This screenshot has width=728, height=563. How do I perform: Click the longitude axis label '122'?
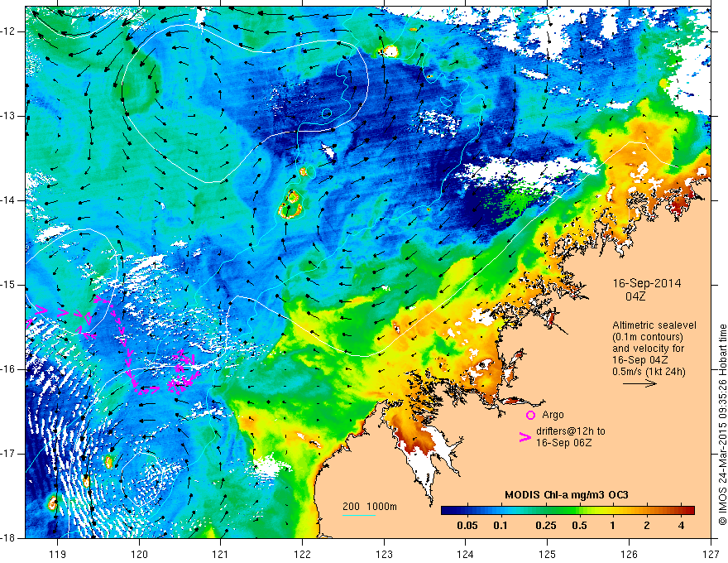point(302,554)
